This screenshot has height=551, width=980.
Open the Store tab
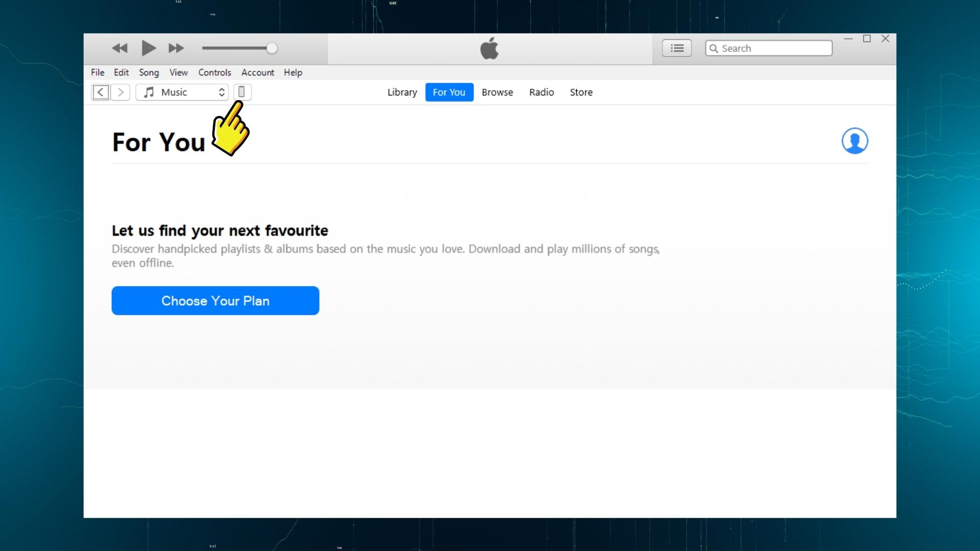click(581, 92)
